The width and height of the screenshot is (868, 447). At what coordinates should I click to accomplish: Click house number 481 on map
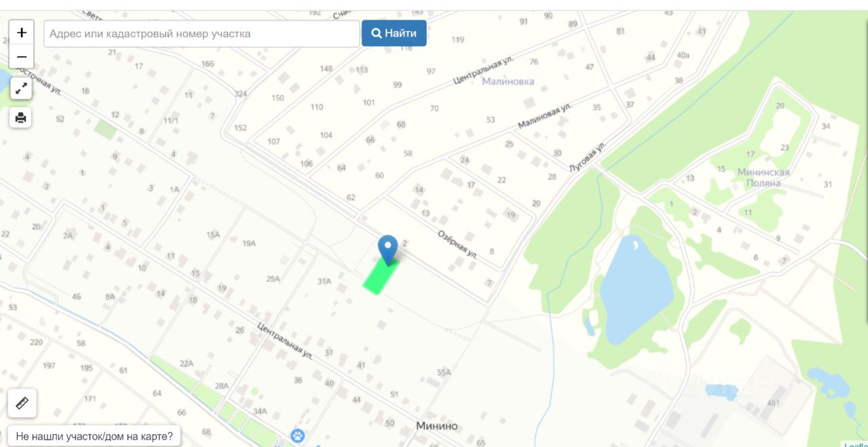click(x=774, y=403)
